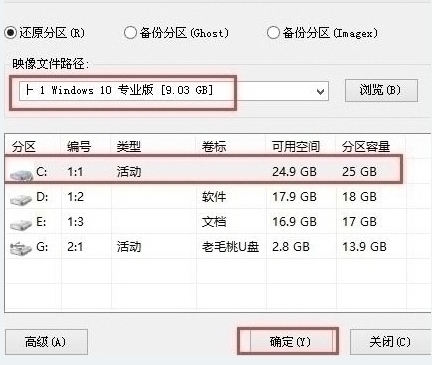The height and width of the screenshot is (365, 432).
Task: Click the C: drive icon
Action: (x=21, y=174)
